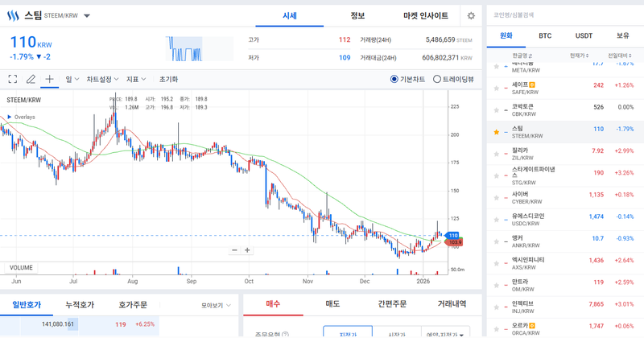Open the STEEM/KRW market selector dropdown
This screenshot has width=644, height=338.
87,15
